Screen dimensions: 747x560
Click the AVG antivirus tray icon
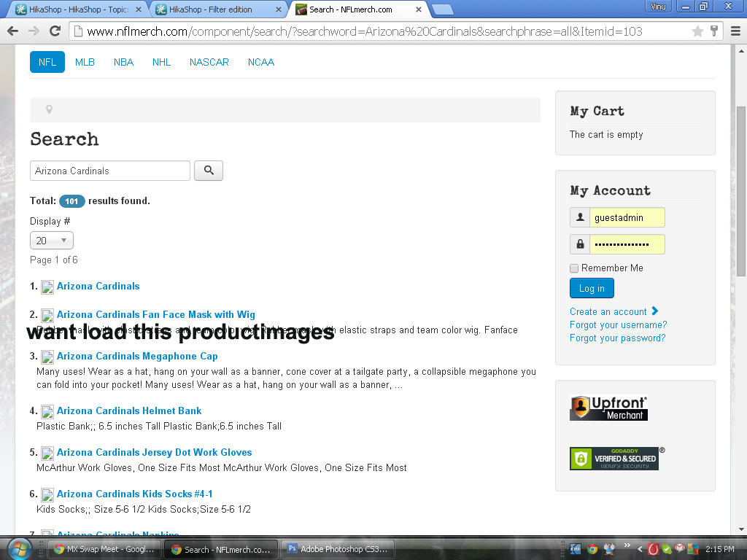(693, 549)
